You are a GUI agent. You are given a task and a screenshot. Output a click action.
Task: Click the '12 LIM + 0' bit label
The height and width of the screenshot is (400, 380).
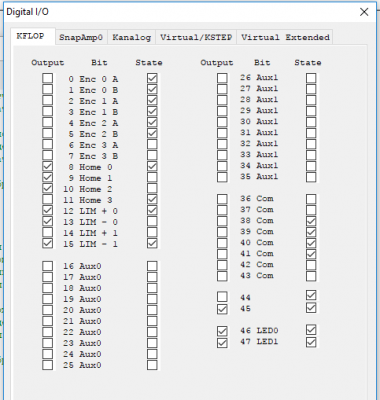pyautogui.click(x=90, y=211)
